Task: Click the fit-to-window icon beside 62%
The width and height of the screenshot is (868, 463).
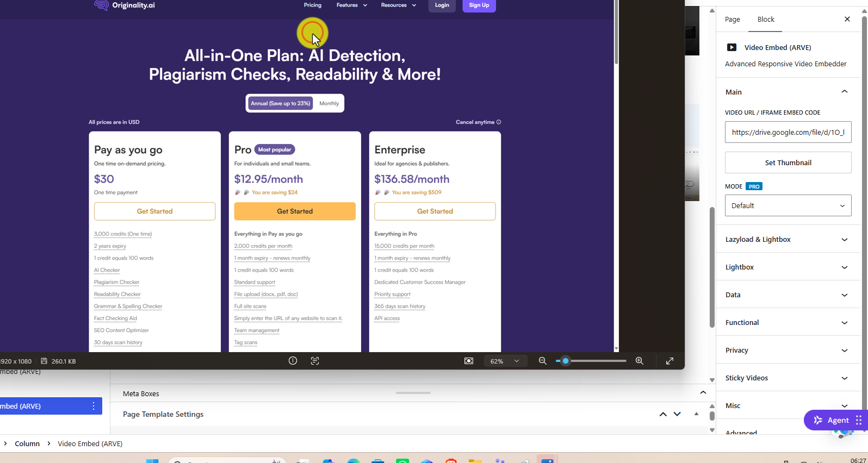Action: pyautogui.click(x=469, y=361)
